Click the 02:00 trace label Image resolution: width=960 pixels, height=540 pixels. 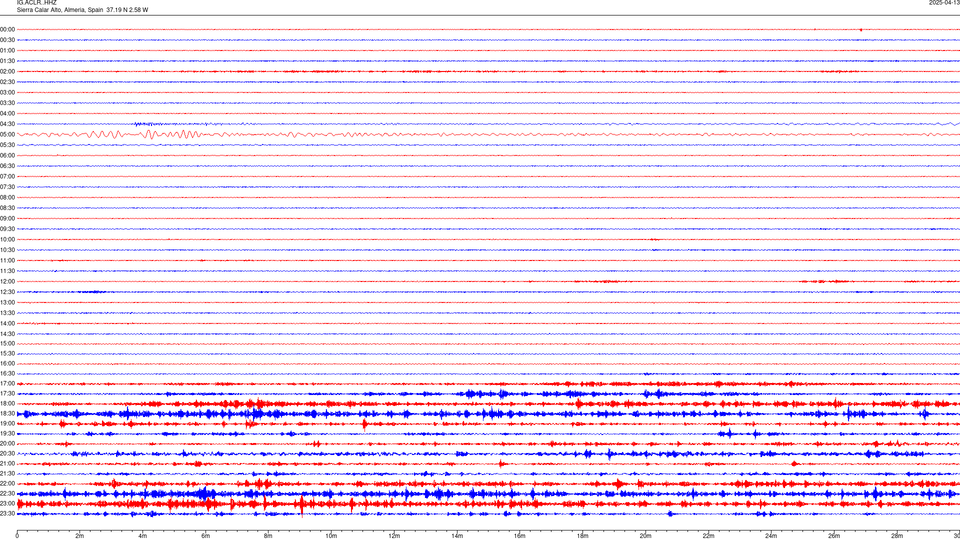(7, 71)
